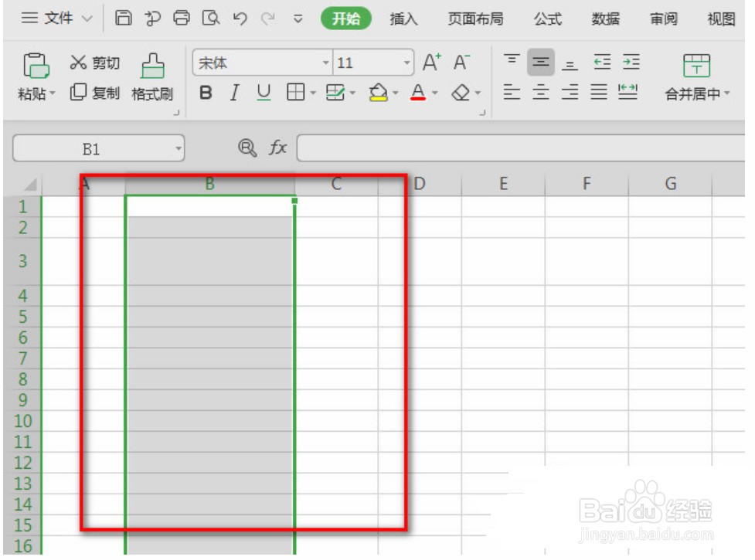Expand the borders options dropdown
The height and width of the screenshot is (560, 755).
point(312,93)
